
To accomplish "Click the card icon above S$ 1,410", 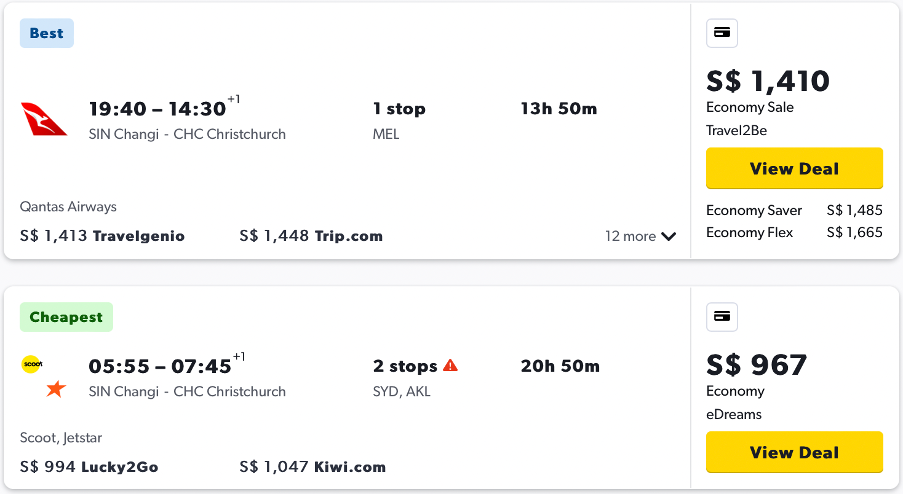I will click(x=722, y=33).
